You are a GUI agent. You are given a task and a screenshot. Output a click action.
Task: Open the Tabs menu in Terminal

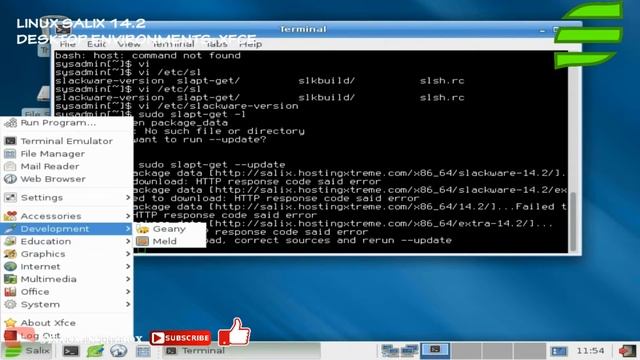pyautogui.click(x=216, y=44)
